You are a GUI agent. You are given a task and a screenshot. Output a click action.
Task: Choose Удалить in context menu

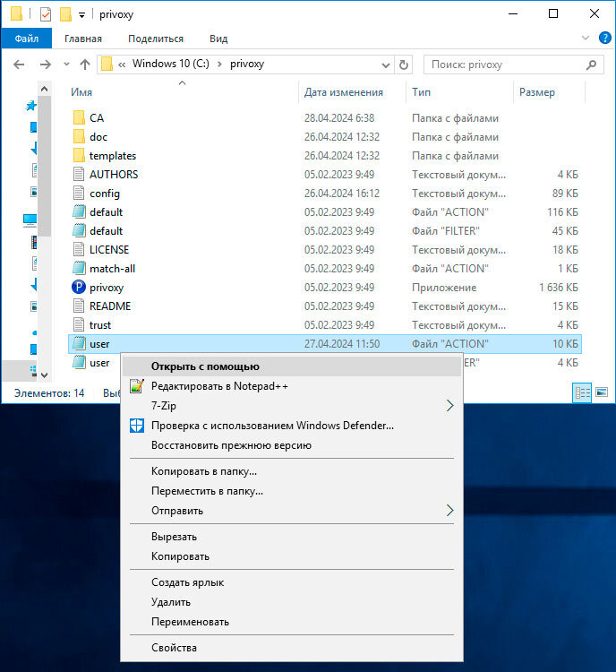click(291, 603)
